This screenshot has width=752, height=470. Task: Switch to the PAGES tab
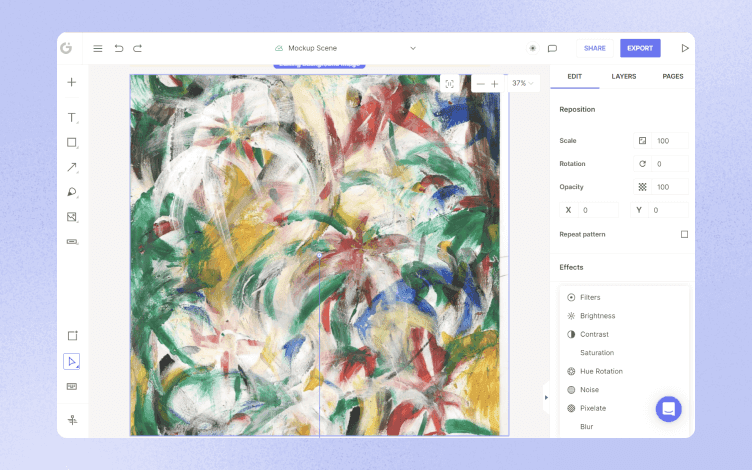[672, 76]
